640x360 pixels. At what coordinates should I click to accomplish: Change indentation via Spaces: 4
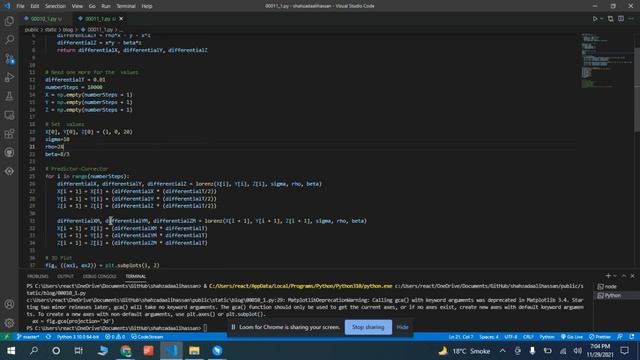coord(489,337)
